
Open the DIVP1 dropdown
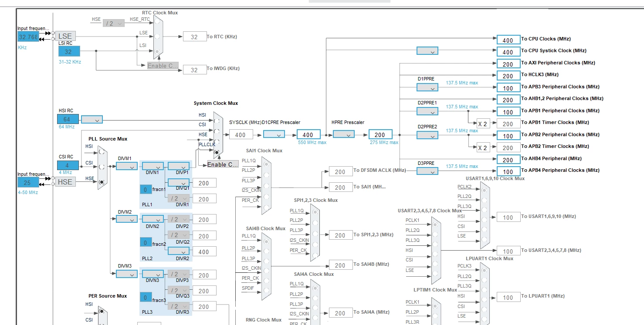click(x=179, y=166)
